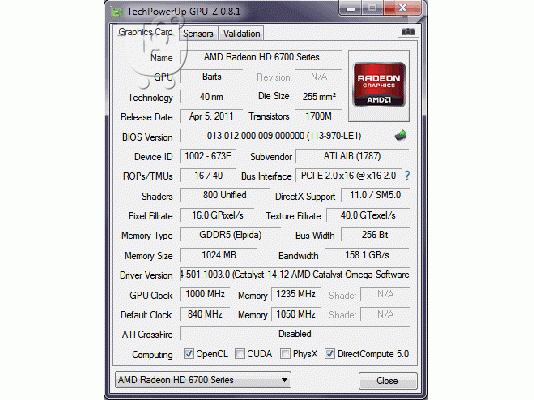Click the GPU Clock value 1000 MHz
The image size is (534, 400).
[x=205, y=294]
